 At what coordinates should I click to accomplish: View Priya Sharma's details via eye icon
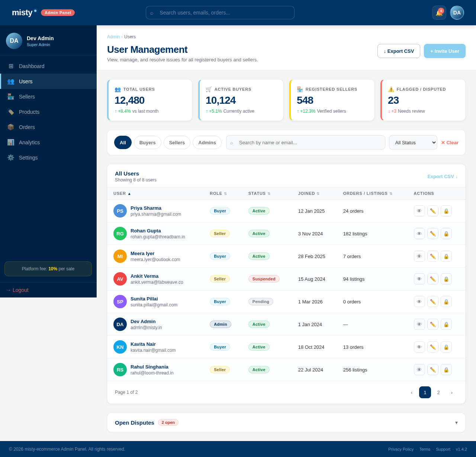[419, 211]
